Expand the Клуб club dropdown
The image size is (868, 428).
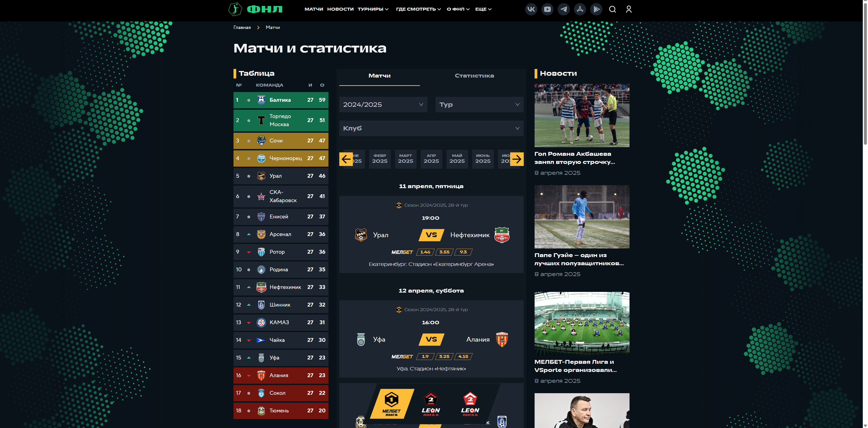(x=431, y=128)
